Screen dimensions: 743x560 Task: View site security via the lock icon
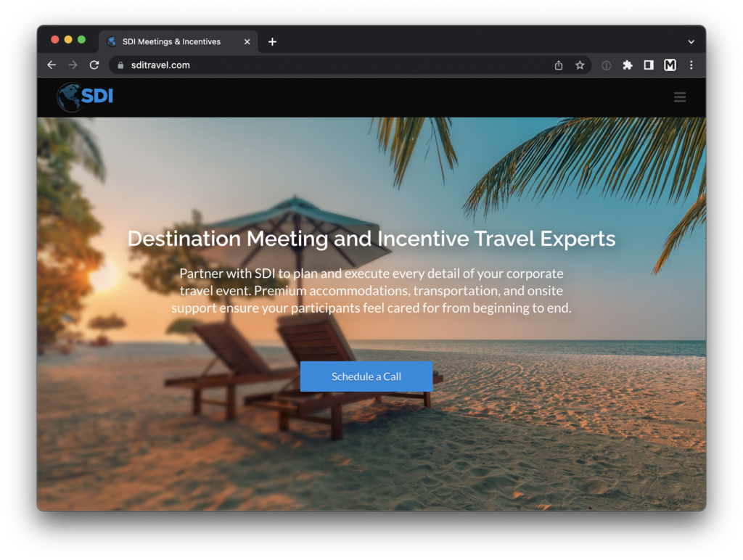point(120,65)
